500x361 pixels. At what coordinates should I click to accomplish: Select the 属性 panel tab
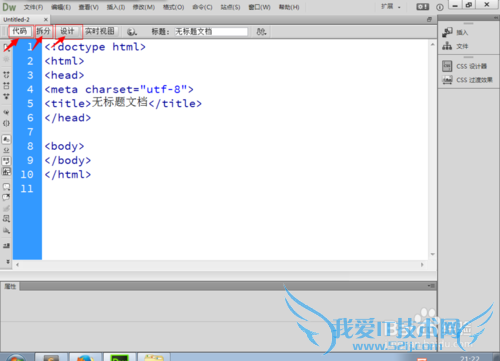[x=10, y=286]
